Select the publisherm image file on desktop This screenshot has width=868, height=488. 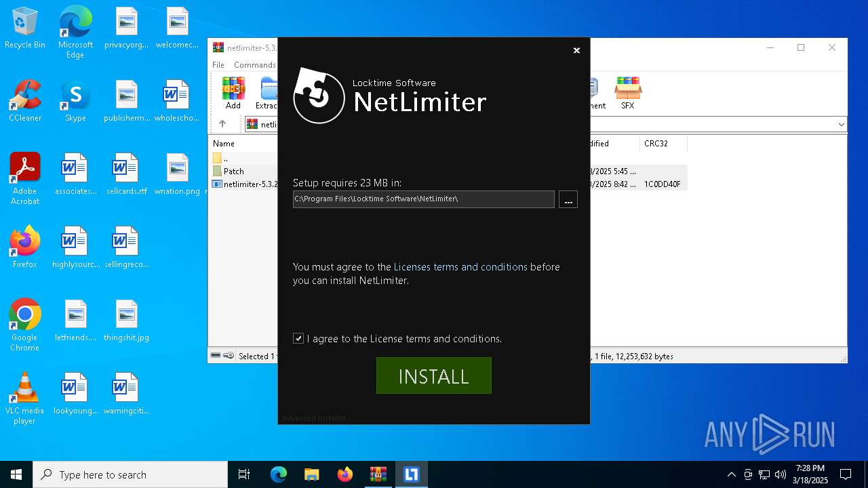click(126, 102)
